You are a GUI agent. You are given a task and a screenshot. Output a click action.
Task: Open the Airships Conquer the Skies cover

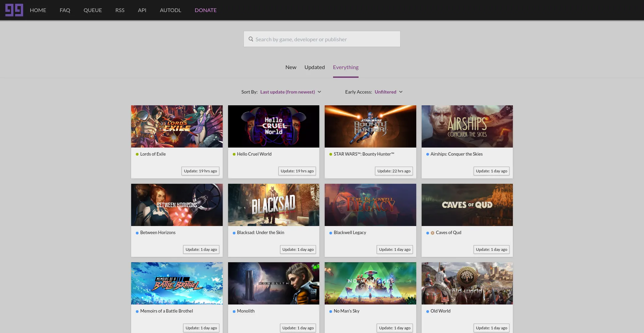pos(467,126)
